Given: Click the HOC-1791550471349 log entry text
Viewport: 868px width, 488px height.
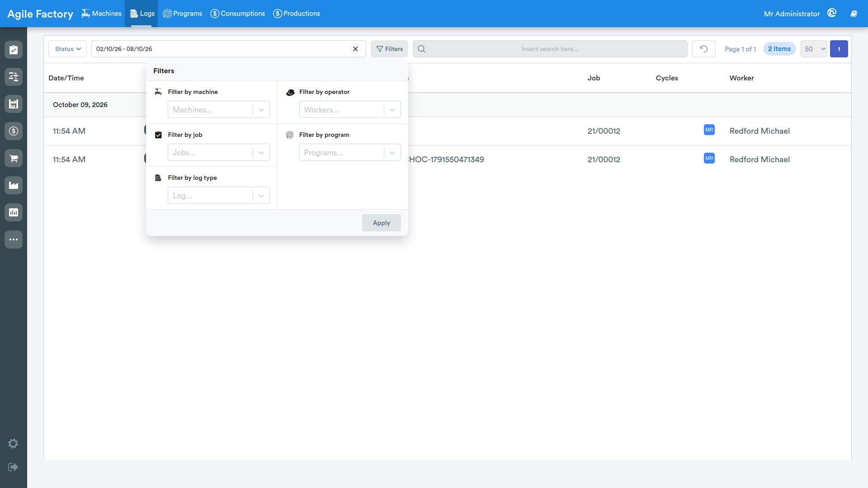Looking at the screenshot, I should pos(446,160).
